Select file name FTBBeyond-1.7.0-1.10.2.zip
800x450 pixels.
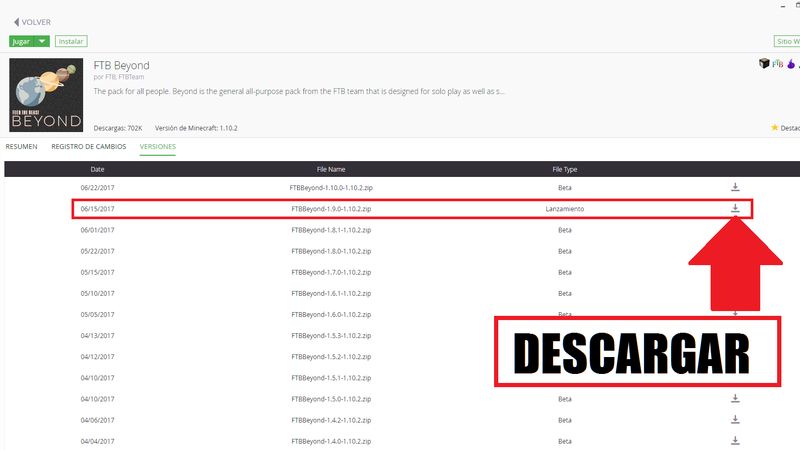(x=331, y=272)
